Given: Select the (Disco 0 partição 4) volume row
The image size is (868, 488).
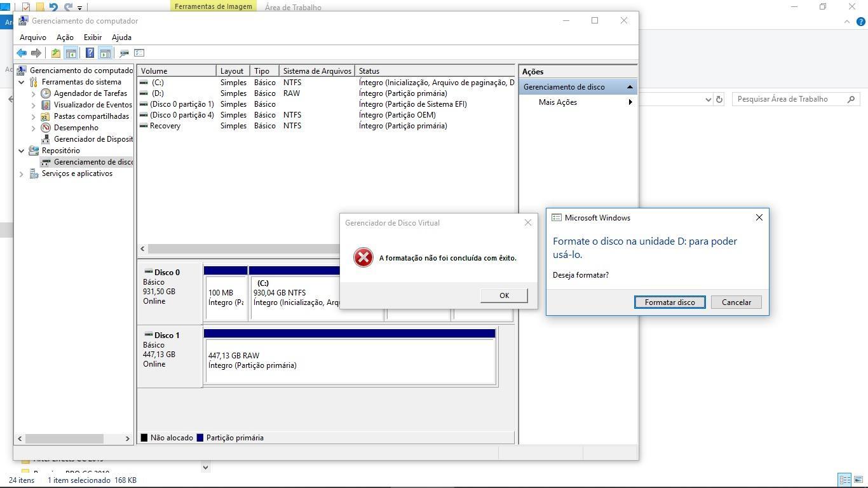Looking at the screenshot, I should pyautogui.click(x=326, y=115).
